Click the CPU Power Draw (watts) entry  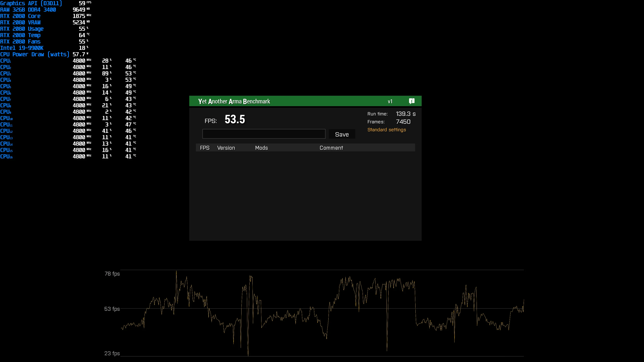click(x=34, y=54)
